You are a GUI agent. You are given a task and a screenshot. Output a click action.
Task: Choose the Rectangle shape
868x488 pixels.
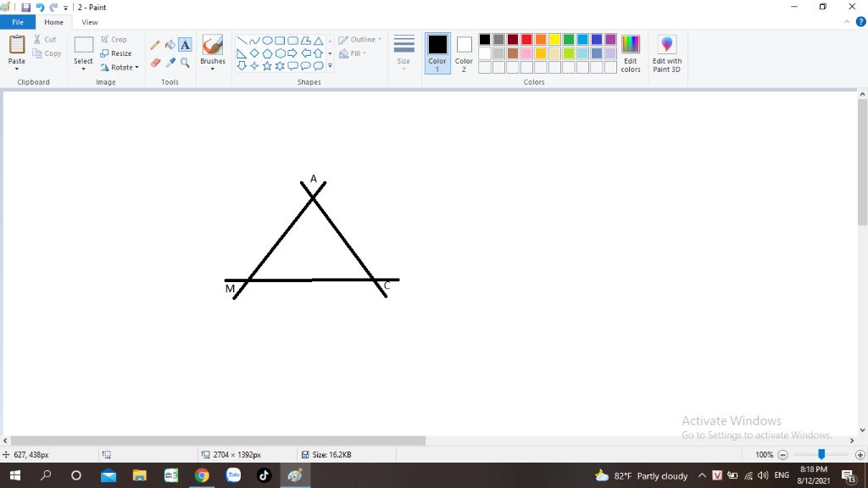tap(280, 41)
